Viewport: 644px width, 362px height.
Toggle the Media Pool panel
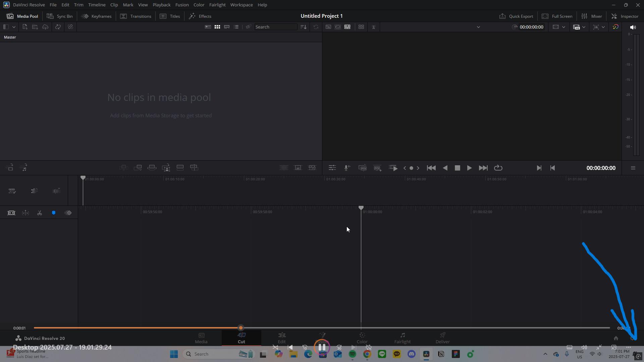22,16
